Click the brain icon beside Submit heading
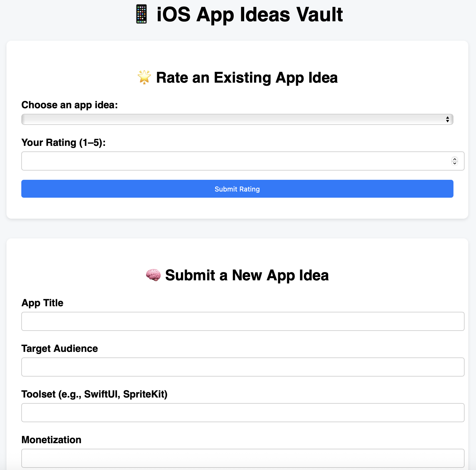 coord(153,275)
